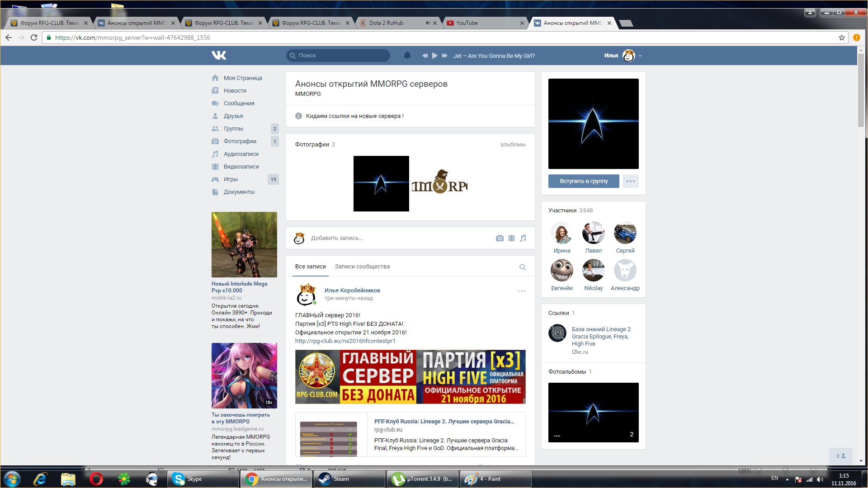Open the black star photo thumbnail
The width and height of the screenshot is (868, 488).
(381, 183)
